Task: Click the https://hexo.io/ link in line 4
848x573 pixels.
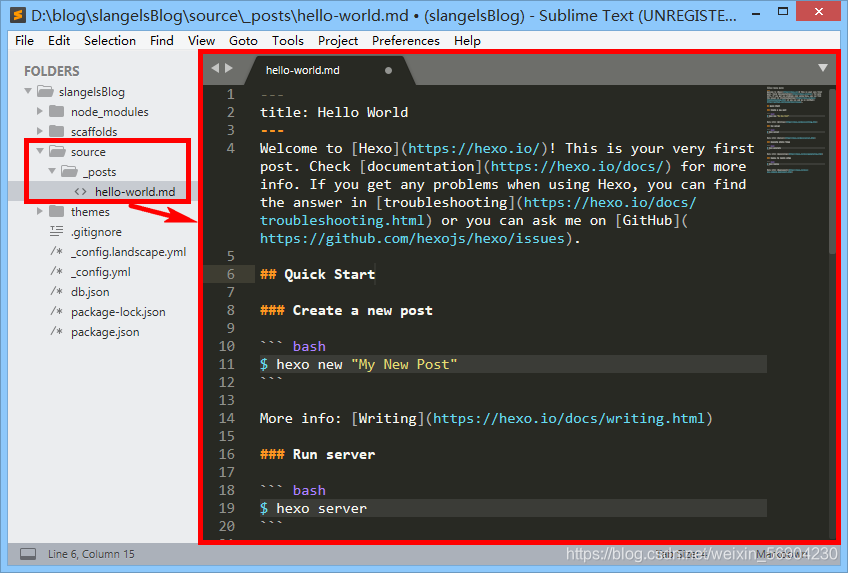Action: point(474,148)
